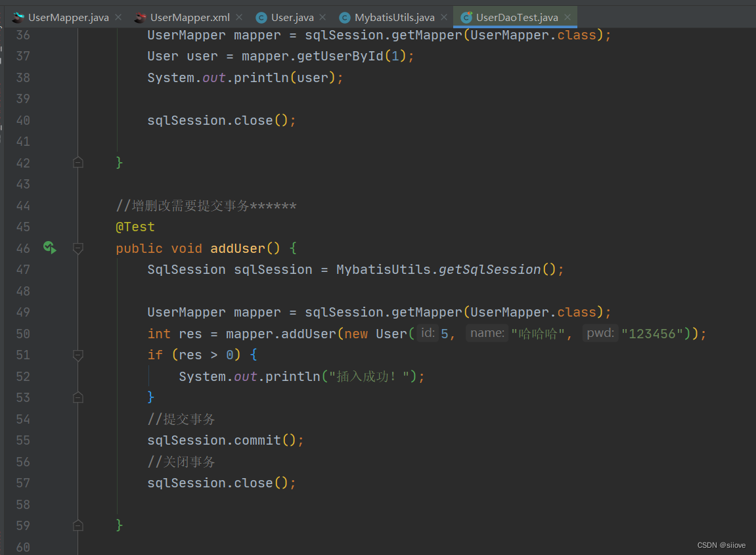
Task: Click UserMapper.class on line 49
Action: 533,312
